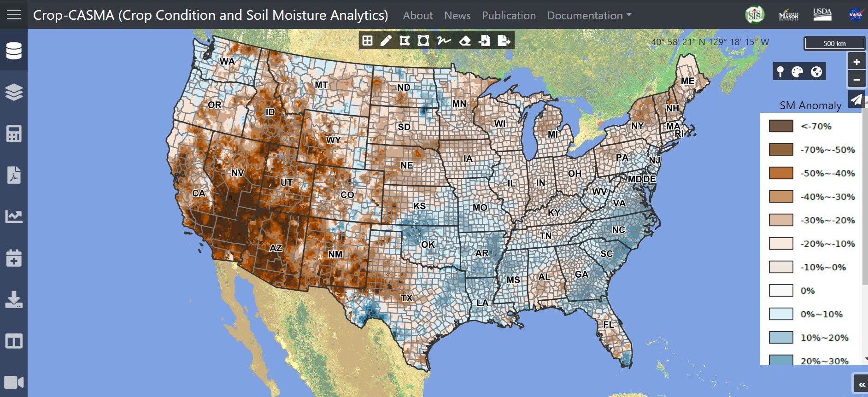868x397 pixels.
Task: Open the hamburger menu in the header
Action: pos(14,15)
